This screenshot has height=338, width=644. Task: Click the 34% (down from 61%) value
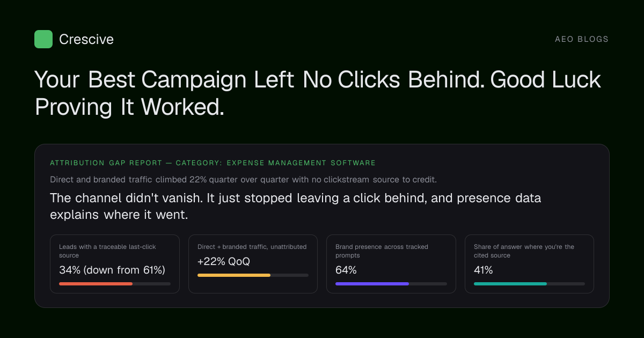112,270
